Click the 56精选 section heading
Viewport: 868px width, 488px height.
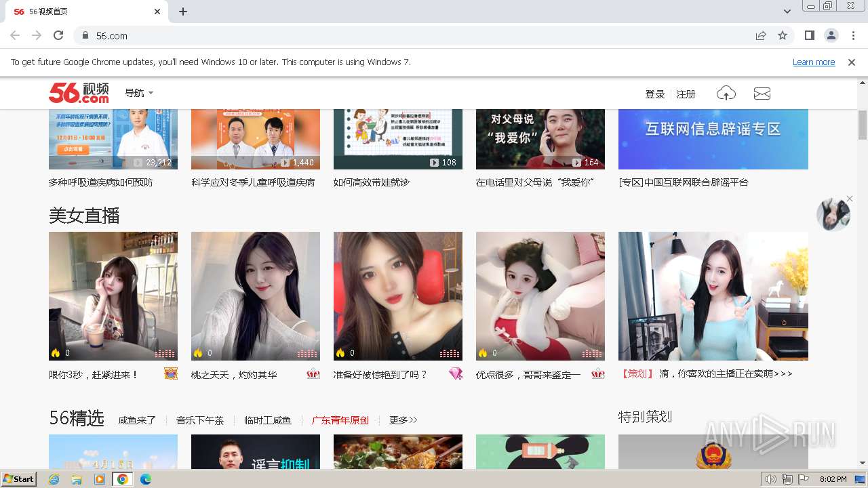coord(77,418)
